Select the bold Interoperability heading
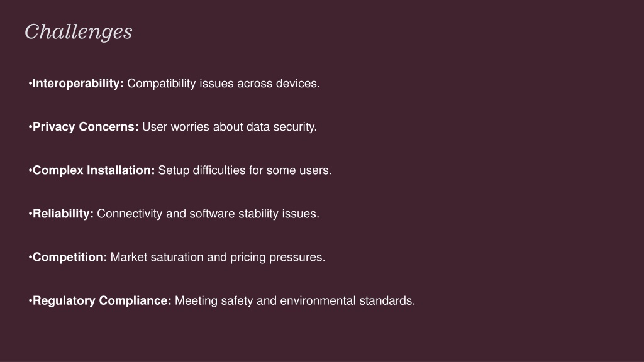The height and width of the screenshot is (362, 644). point(78,84)
